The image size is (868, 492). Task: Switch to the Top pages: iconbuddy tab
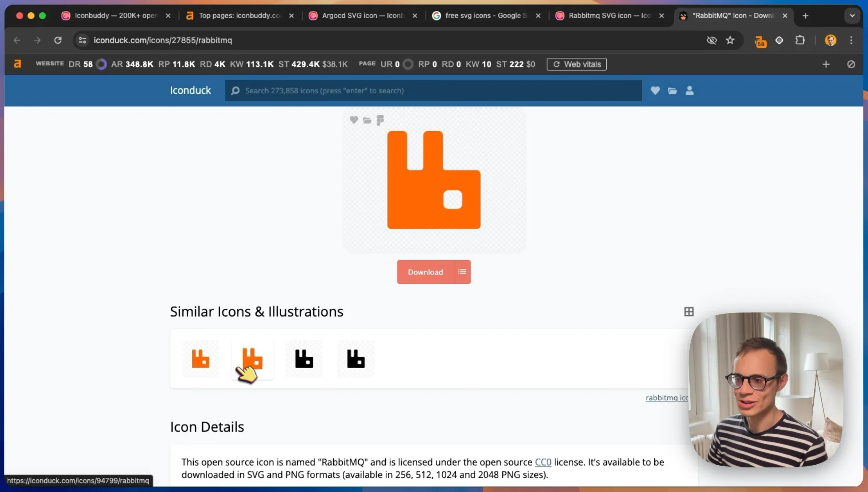click(x=240, y=15)
